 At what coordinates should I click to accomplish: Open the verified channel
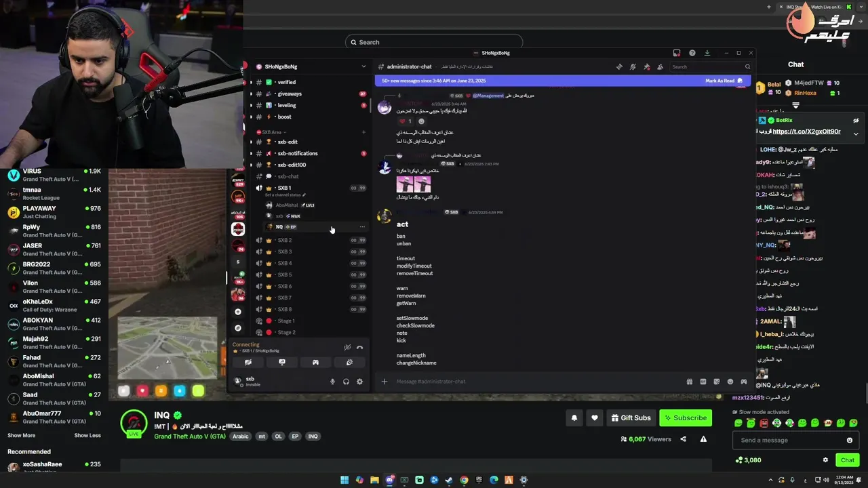click(309, 82)
